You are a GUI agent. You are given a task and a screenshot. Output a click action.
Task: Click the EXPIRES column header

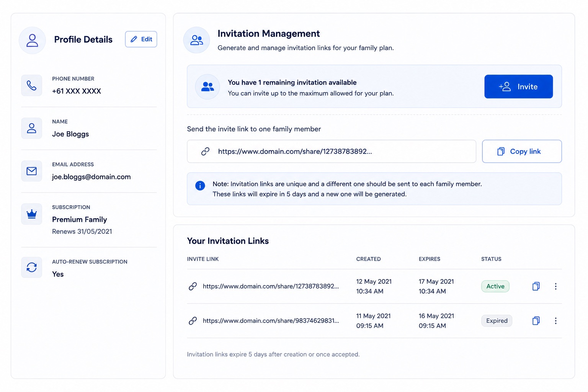click(x=430, y=259)
